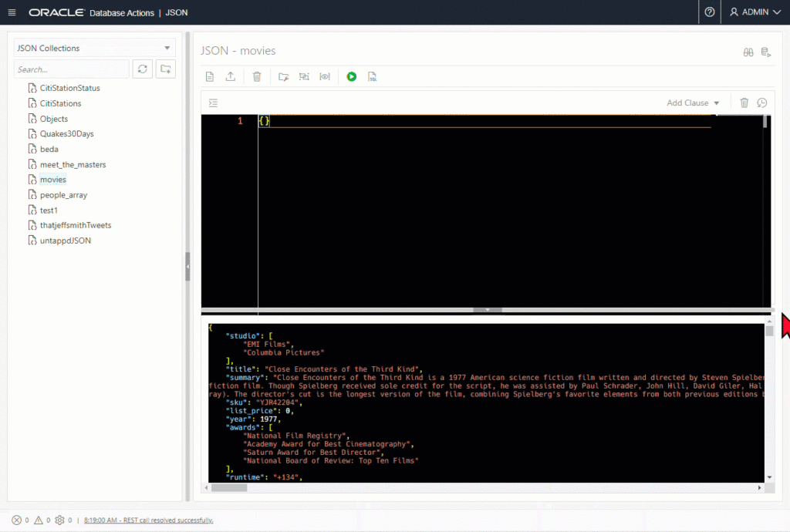Open the query history clock icon

[x=761, y=103]
